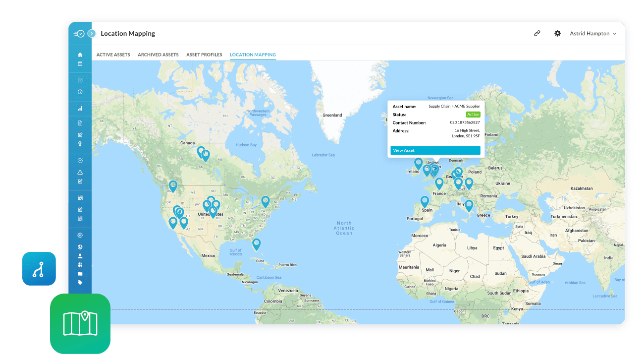Open the folder icon near the sidebar bottom
The height and width of the screenshot is (363, 644).
pos(80,274)
